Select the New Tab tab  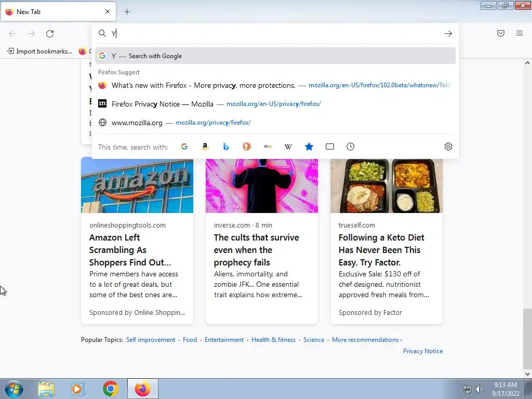pyautogui.click(x=58, y=11)
